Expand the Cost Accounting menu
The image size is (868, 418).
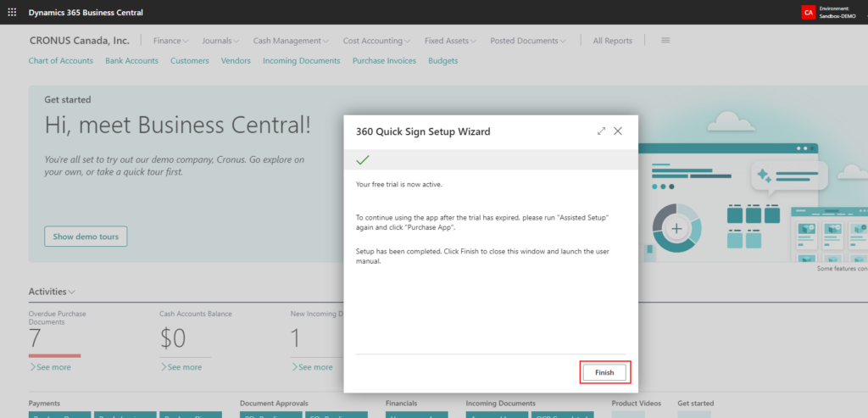(x=376, y=41)
